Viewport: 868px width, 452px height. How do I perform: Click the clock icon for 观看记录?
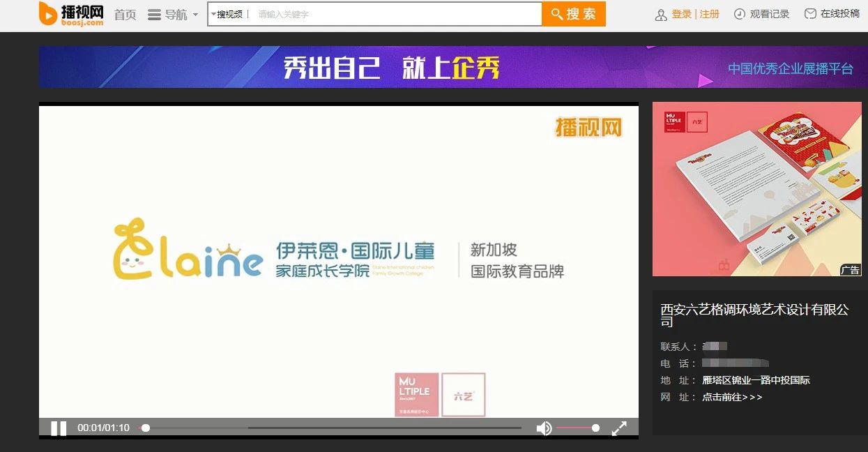click(740, 14)
